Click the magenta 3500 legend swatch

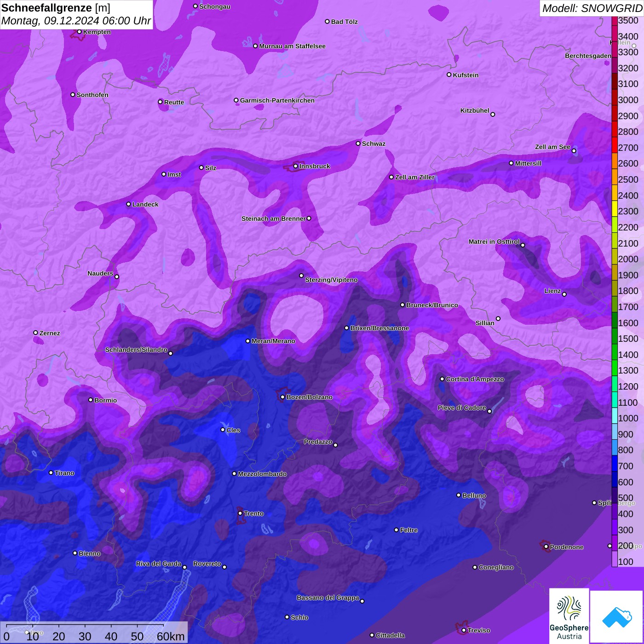(x=615, y=21)
